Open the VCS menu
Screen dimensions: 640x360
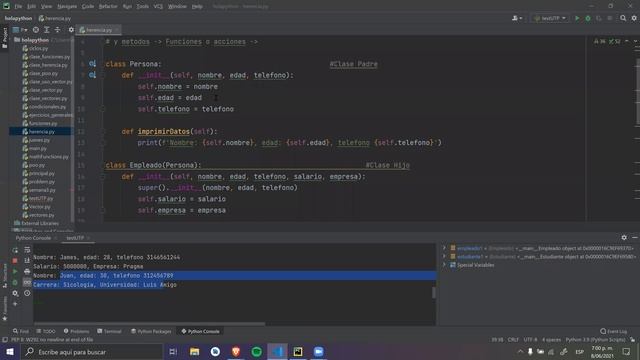click(158, 6)
